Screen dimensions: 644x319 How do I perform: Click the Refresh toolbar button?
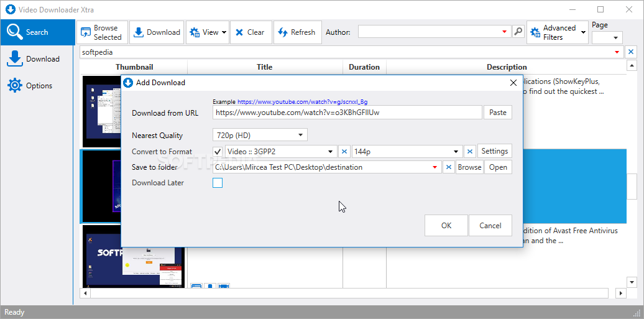coord(297,32)
